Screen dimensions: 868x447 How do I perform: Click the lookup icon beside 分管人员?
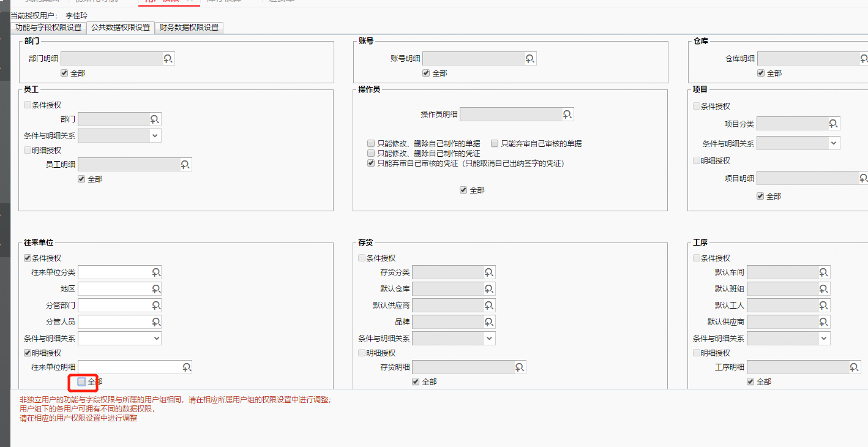point(156,321)
